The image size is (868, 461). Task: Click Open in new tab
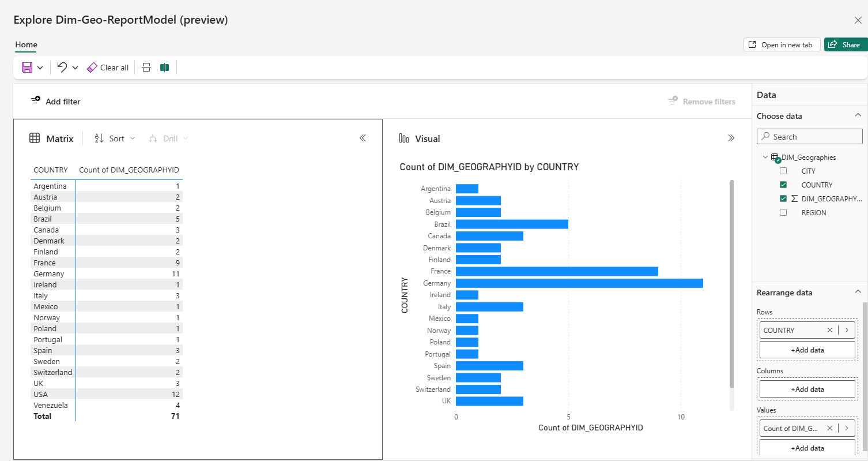point(782,44)
